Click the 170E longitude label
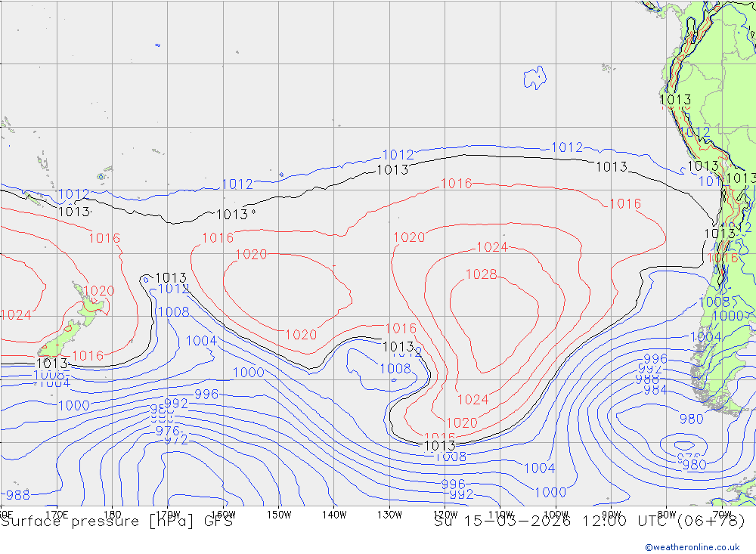The width and height of the screenshot is (756, 554). pyautogui.click(x=57, y=515)
